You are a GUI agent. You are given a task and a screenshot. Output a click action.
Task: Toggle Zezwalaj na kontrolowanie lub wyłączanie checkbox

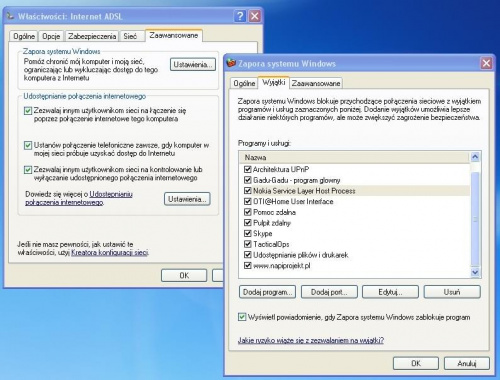click(28, 170)
